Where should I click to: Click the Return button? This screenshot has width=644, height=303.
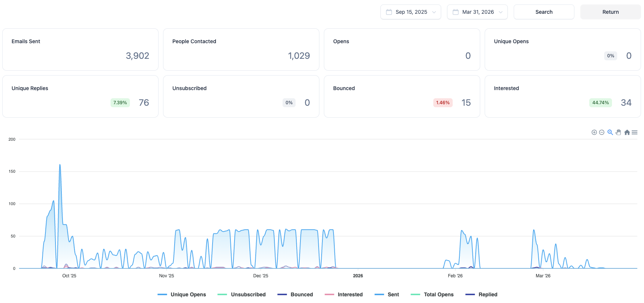point(610,12)
